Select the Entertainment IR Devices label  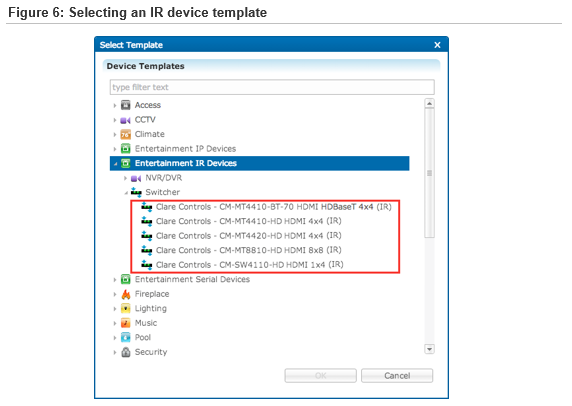pyautogui.click(x=186, y=163)
